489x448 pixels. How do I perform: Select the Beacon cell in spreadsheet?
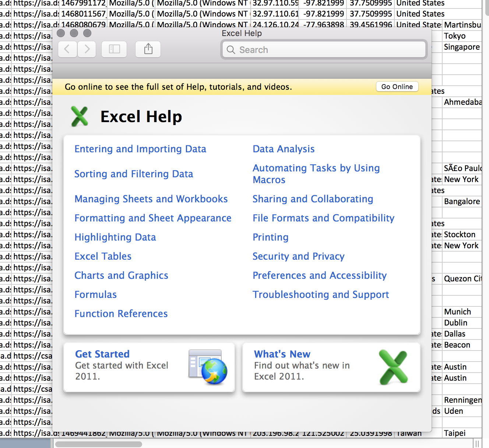coord(462,345)
